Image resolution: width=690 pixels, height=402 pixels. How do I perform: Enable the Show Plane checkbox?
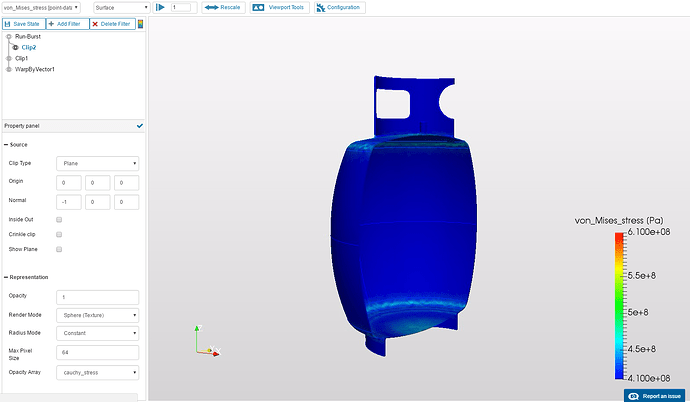click(x=59, y=249)
